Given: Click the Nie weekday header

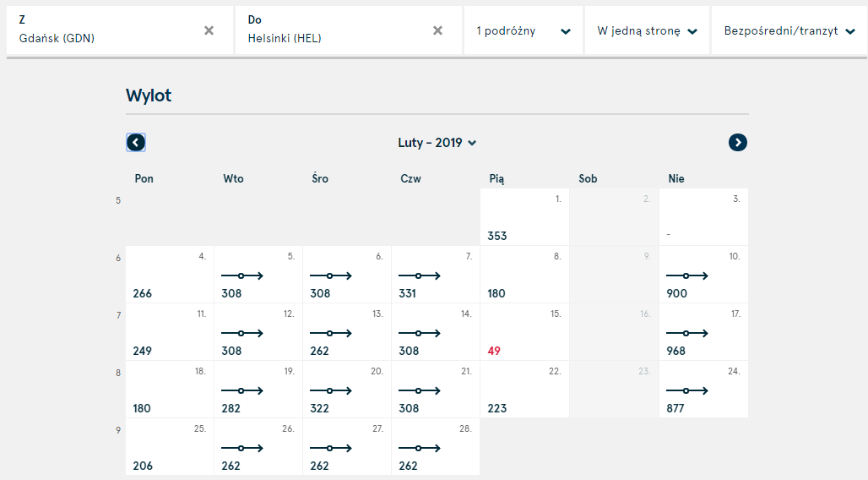Looking at the screenshot, I should pos(676,178).
